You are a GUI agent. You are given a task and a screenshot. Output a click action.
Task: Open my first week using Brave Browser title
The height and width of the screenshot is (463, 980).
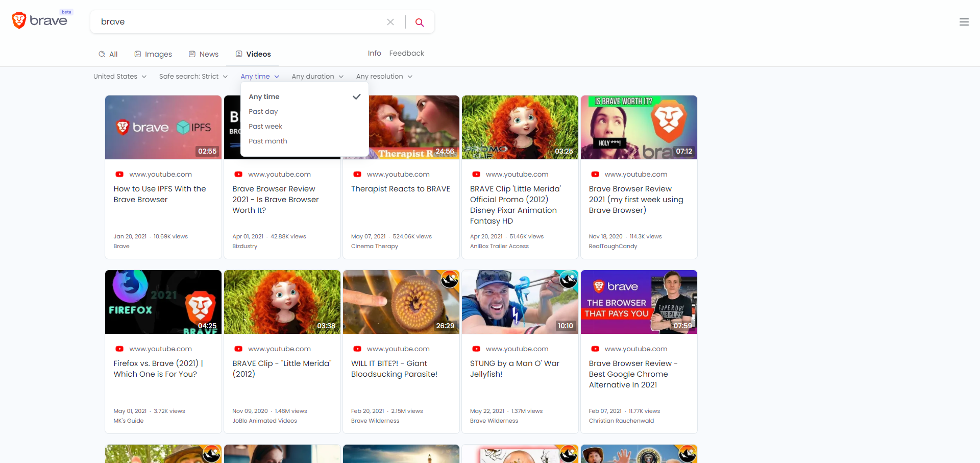pyautogui.click(x=636, y=200)
